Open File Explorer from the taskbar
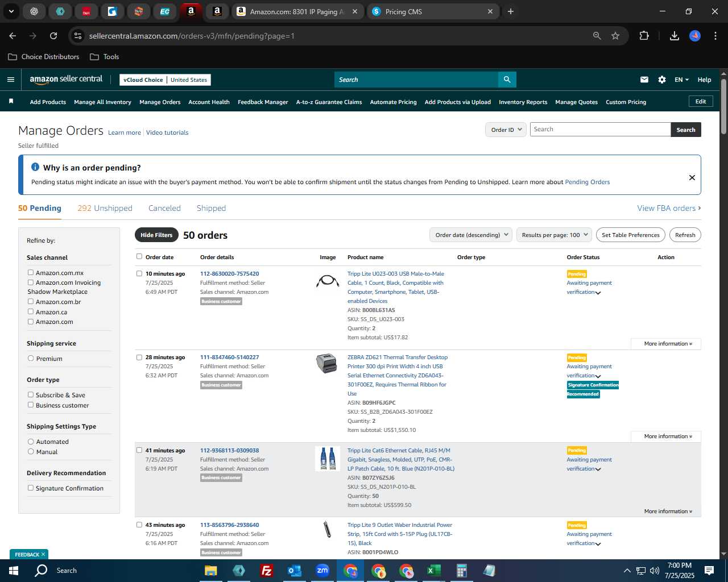Screen dimensions: 728x582 point(211,571)
